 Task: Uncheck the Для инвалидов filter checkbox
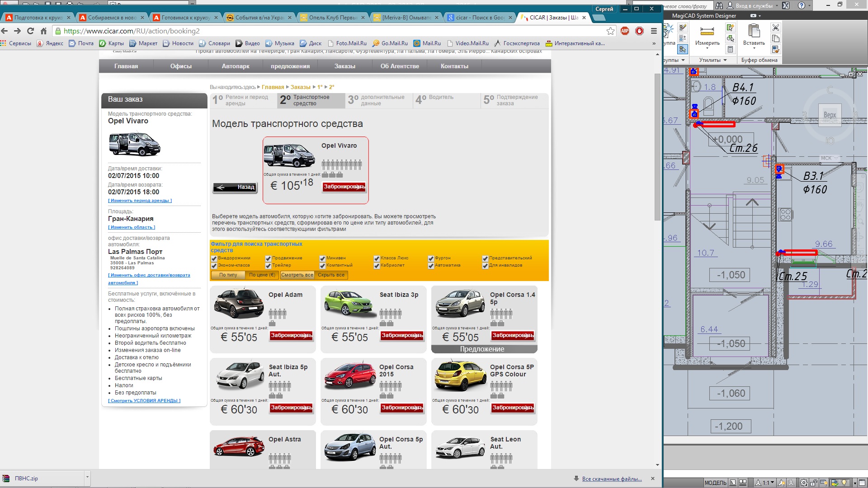(485, 266)
